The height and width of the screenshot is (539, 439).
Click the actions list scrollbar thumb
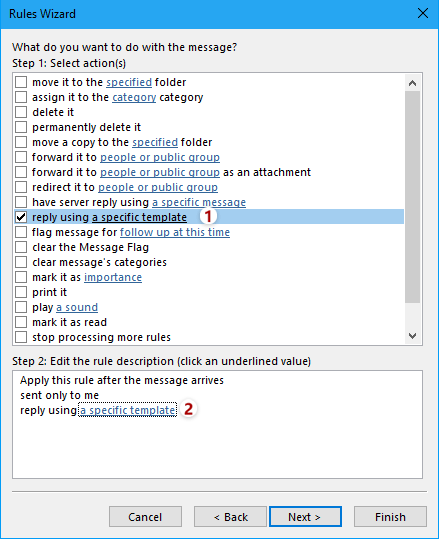click(413, 197)
